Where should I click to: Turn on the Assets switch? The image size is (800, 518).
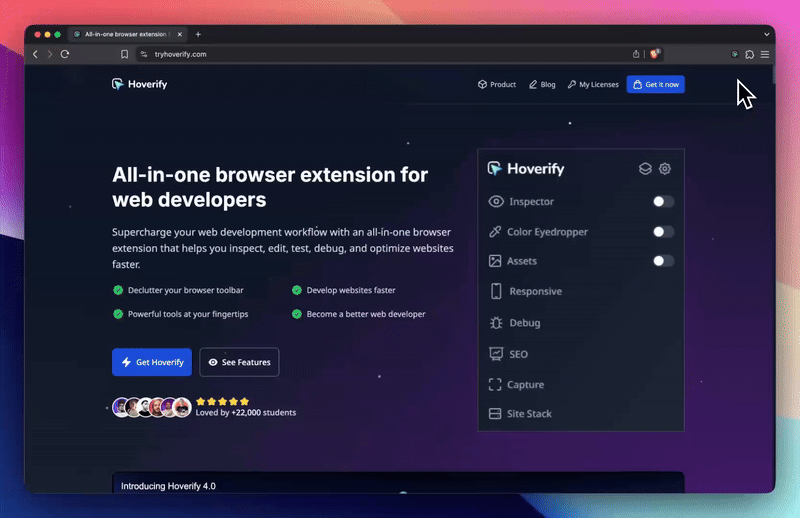pyautogui.click(x=663, y=261)
